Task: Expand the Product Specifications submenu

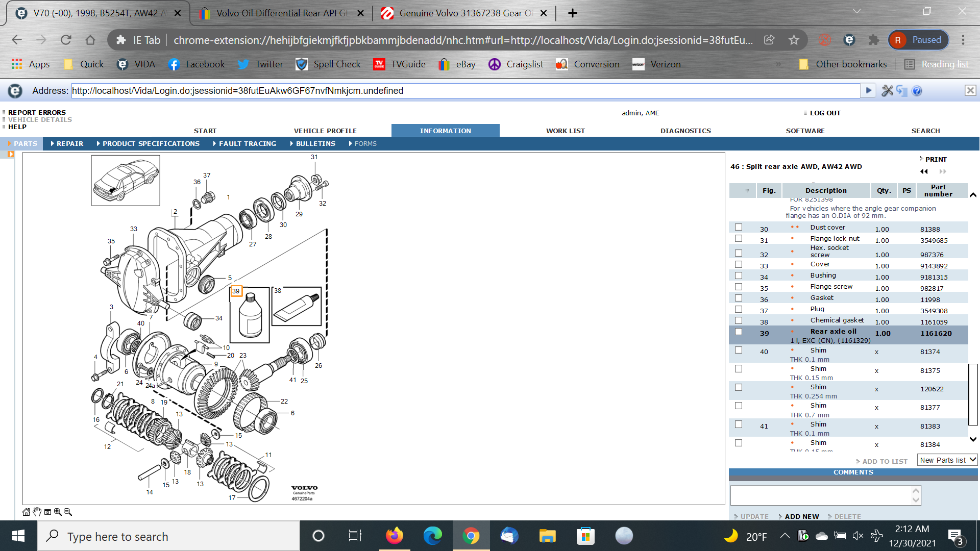Action: 151,144
